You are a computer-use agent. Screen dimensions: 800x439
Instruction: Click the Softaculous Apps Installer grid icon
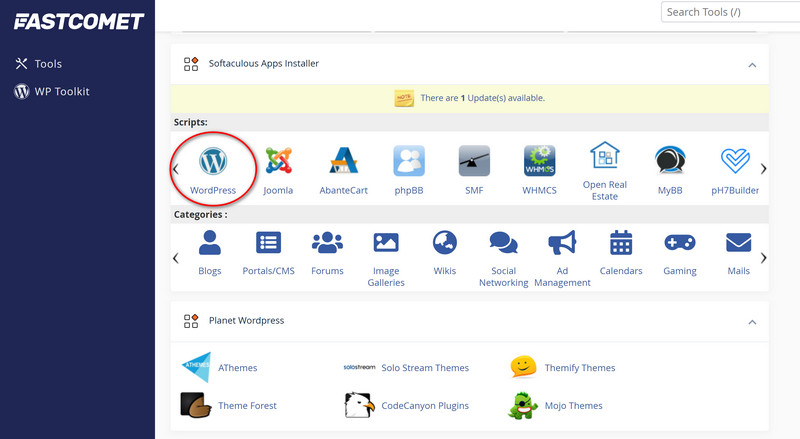[191, 64]
